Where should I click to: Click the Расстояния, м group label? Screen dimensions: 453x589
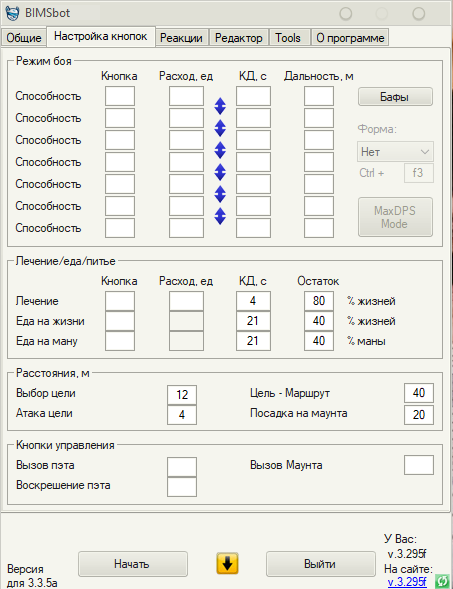[53, 373]
